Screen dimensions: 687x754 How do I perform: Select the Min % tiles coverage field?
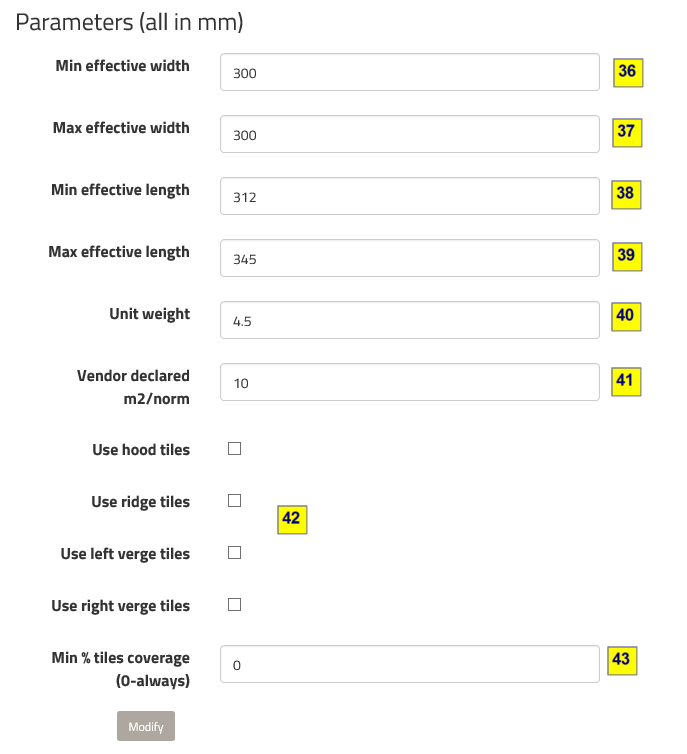coord(409,665)
